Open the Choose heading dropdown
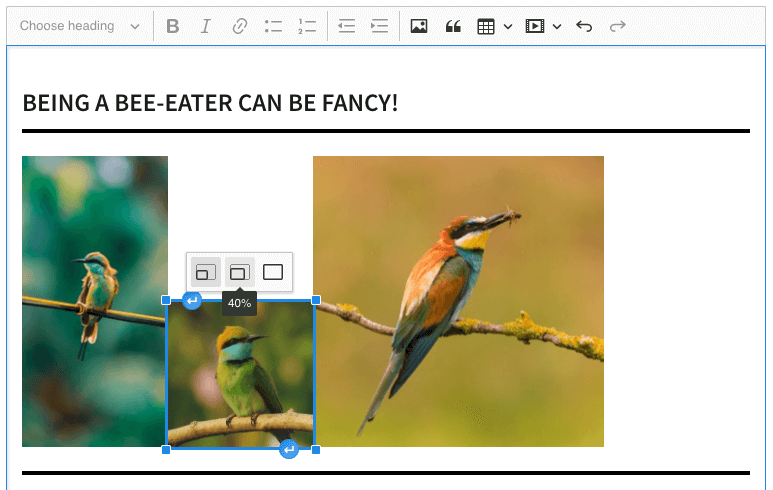 (x=80, y=26)
